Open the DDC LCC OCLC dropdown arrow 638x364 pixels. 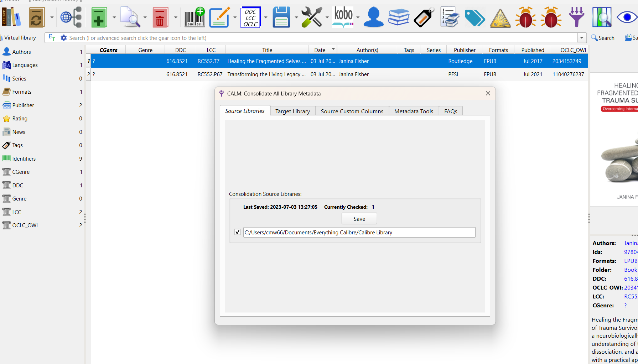tap(266, 17)
